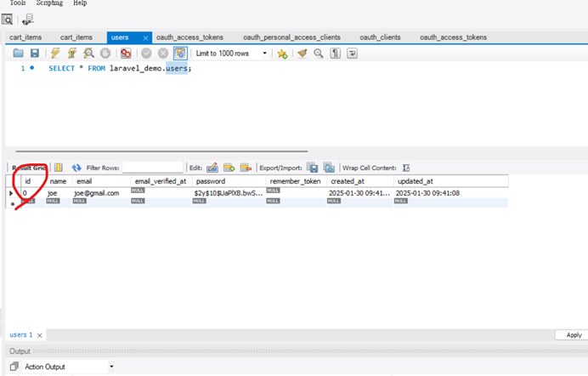The width and height of the screenshot is (588, 376).
Task: Click the email column header
Action: click(x=101, y=181)
